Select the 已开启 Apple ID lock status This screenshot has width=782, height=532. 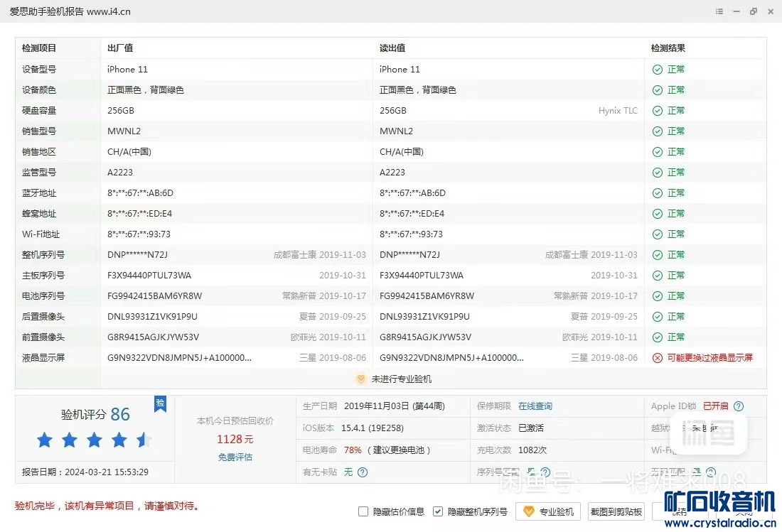[x=716, y=406]
